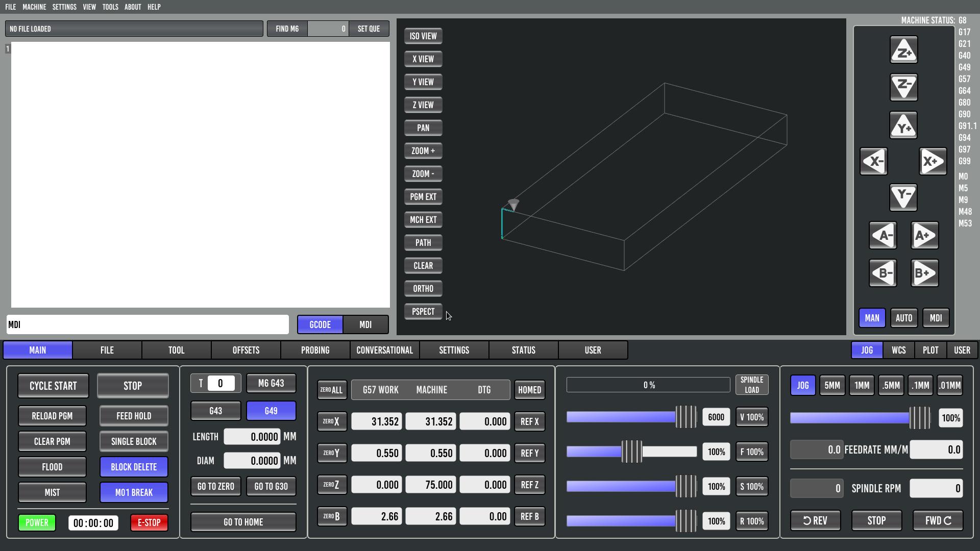This screenshot has width=980, height=551.
Task: Open the MACHINE menu
Action: pyautogui.click(x=34, y=7)
